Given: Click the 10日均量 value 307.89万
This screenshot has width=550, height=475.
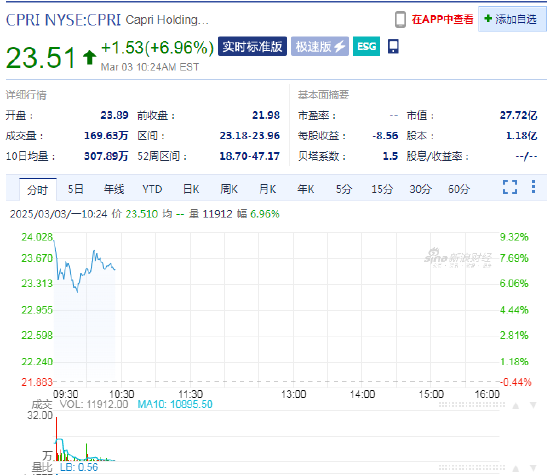Looking at the screenshot, I should coord(106,156).
